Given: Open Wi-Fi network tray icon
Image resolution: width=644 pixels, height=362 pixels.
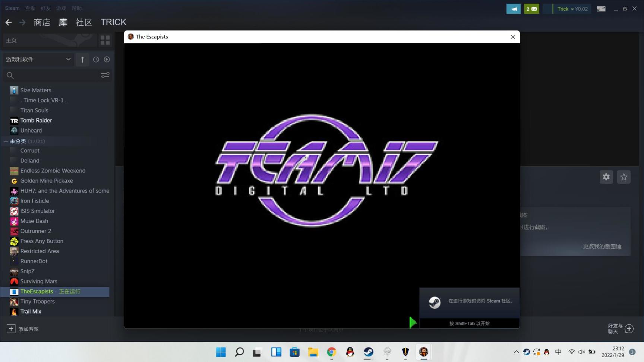Looking at the screenshot, I should click(572, 352).
